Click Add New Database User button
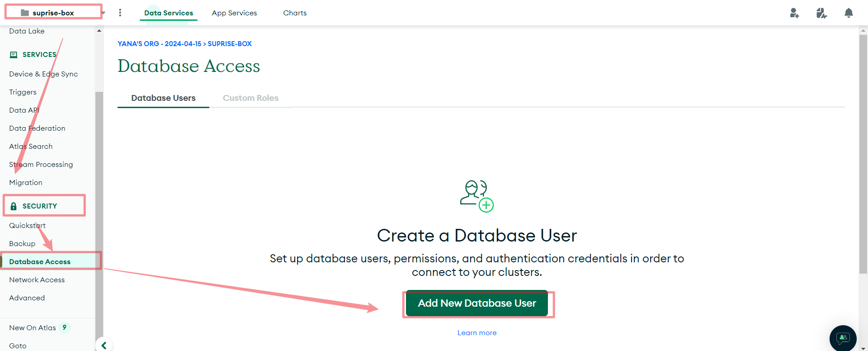The width and height of the screenshot is (868, 351). point(477,303)
